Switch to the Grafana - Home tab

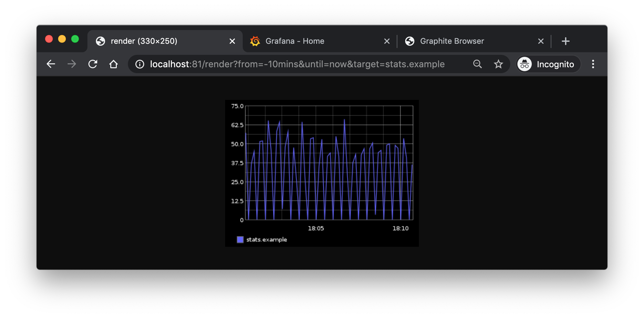(x=320, y=41)
